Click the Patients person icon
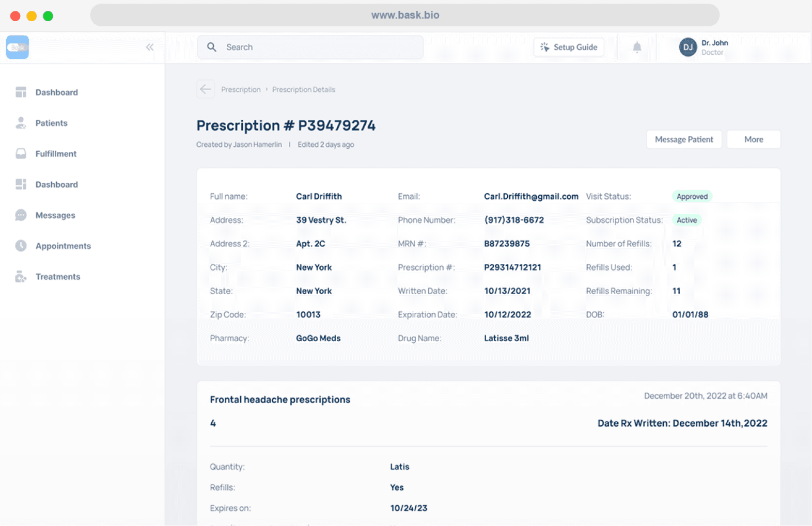812x526 pixels. (21, 123)
